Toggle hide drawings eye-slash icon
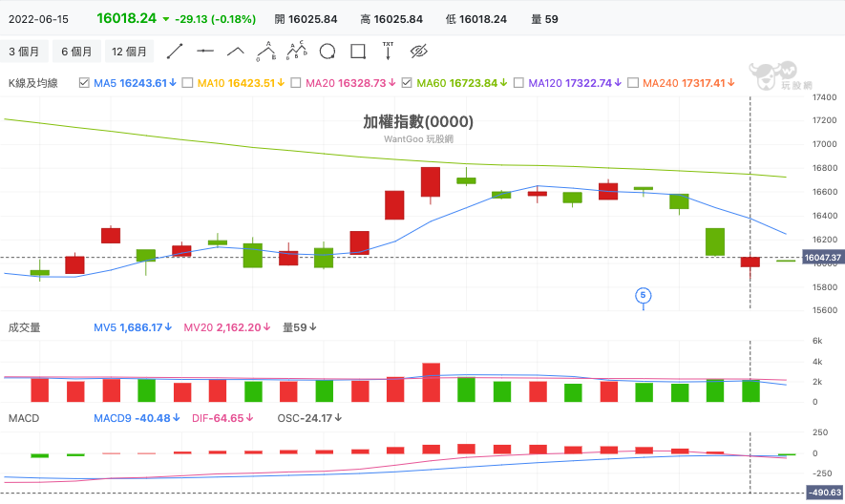Screen dimensions: 845x504 point(419,52)
